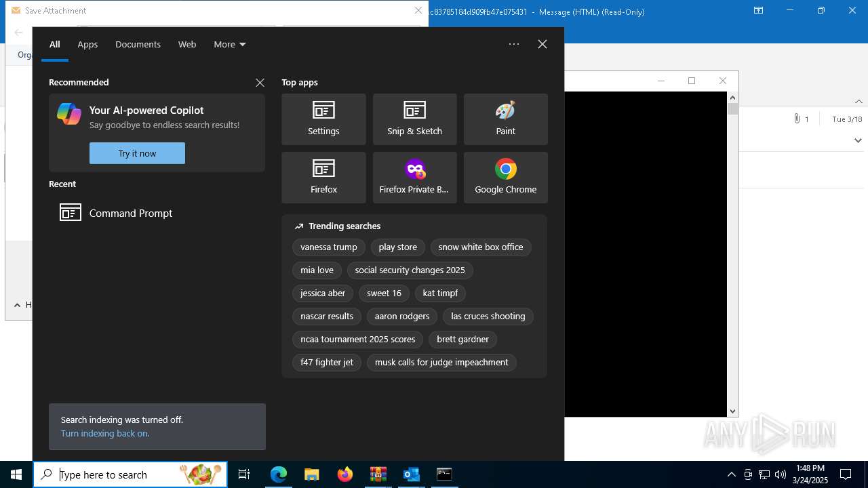The width and height of the screenshot is (868, 488).
Task: Switch to the Documents search tab
Action: 138,44
